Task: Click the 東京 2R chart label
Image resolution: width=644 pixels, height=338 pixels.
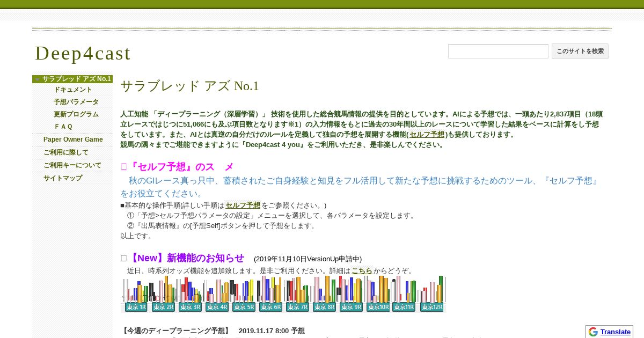Action: (x=163, y=307)
